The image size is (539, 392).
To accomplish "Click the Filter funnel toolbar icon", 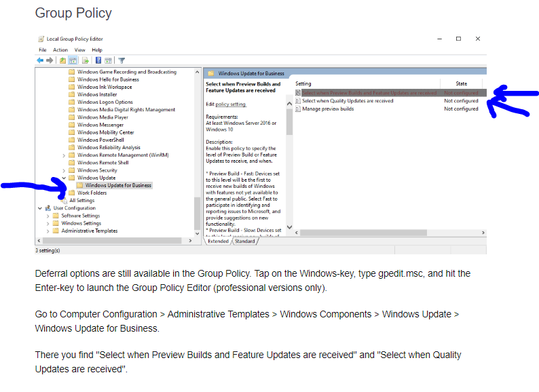I will 122,60.
